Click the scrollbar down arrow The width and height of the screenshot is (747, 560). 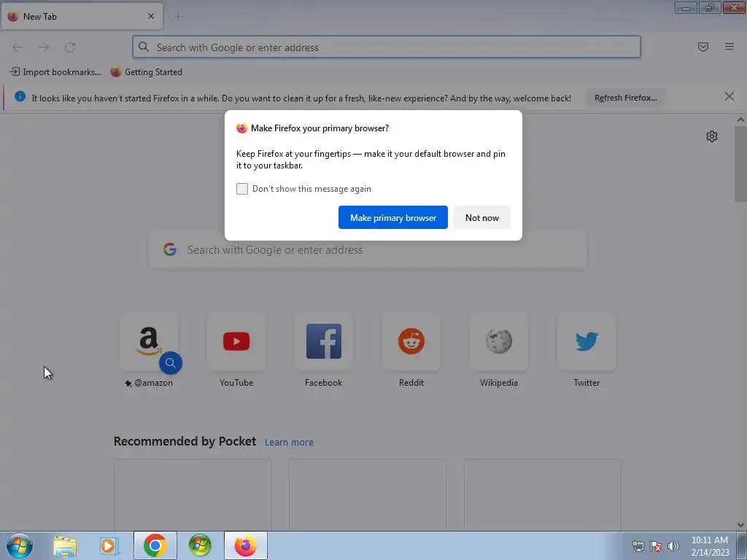[740, 525]
